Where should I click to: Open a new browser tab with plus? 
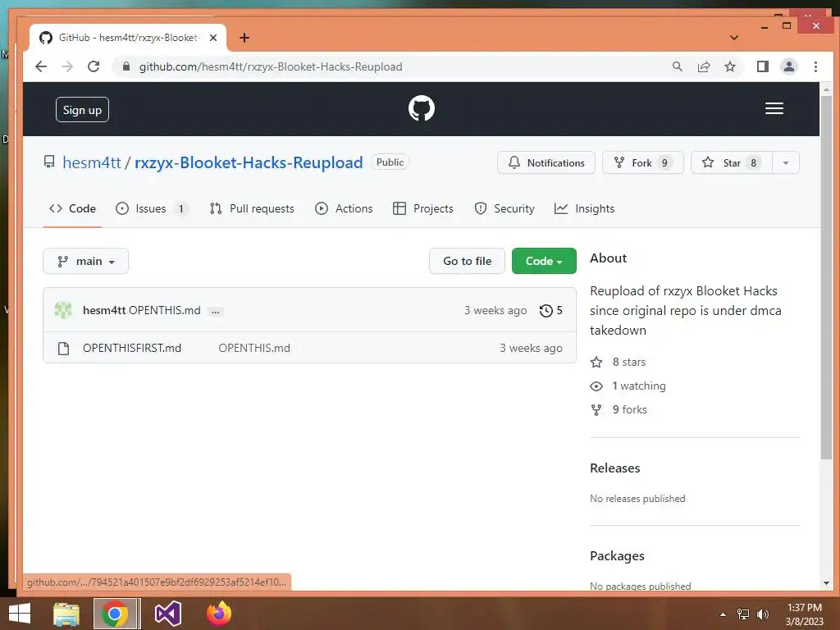(x=244, y=38)
